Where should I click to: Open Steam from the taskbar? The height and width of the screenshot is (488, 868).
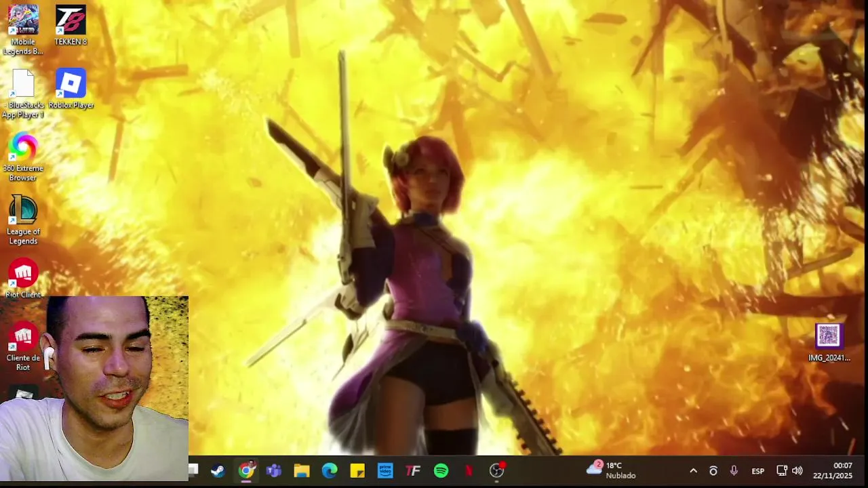coord(218,470)
